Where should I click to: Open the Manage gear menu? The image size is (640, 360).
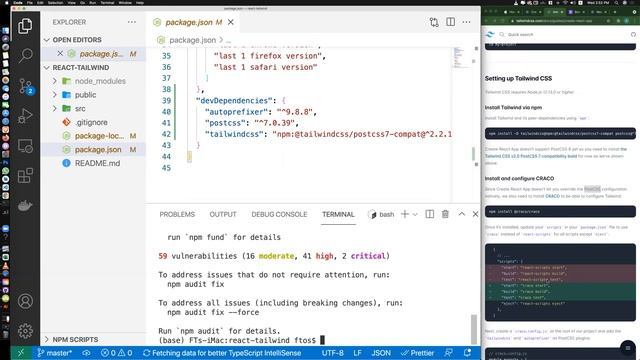click(25, 331)
